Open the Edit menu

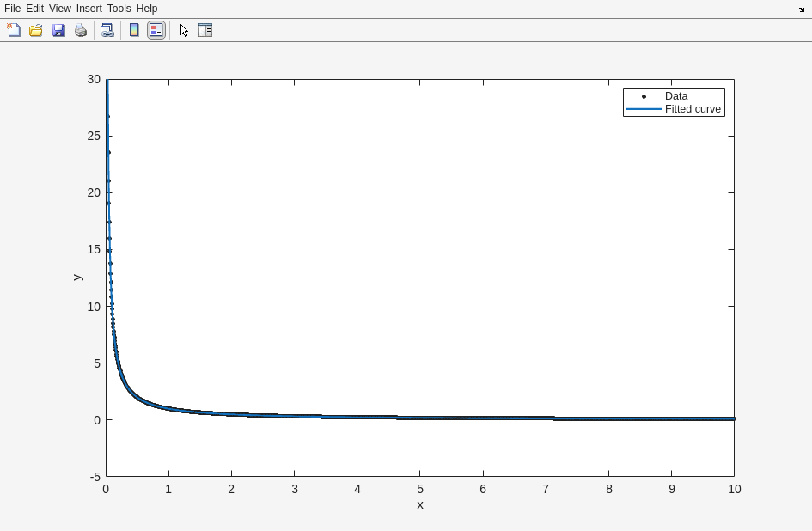tap(34, 9)
